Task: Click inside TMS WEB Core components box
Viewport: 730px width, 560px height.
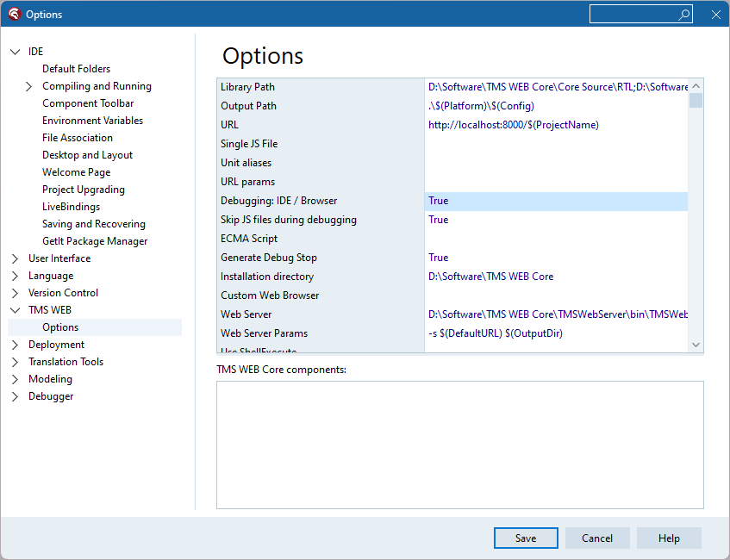Action: (460, 445)
